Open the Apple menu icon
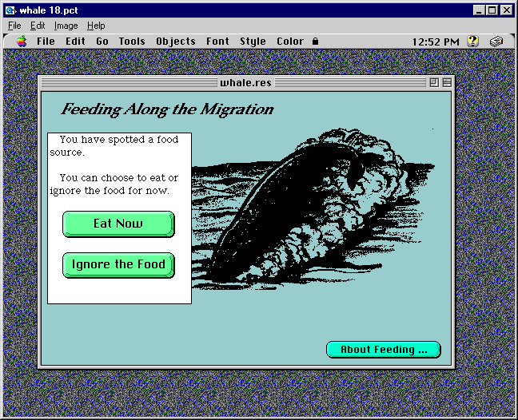 click(x=22, y=42)
